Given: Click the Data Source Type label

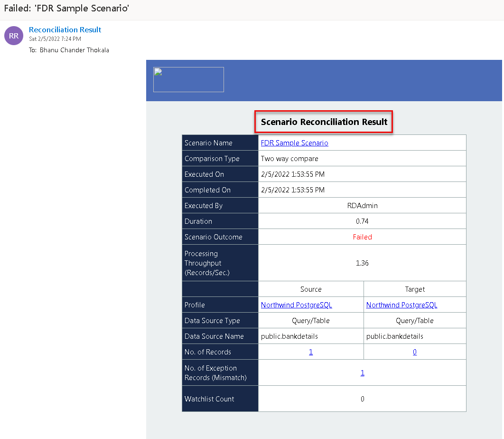Looking at the screenshot, I should coord(212,321).
